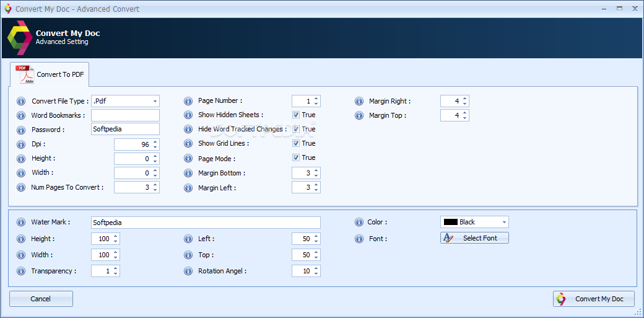Viewport: 644px width, 318px height.
Task: Click the info icon beside Word Bookmarks
Action: pos(21,115)
